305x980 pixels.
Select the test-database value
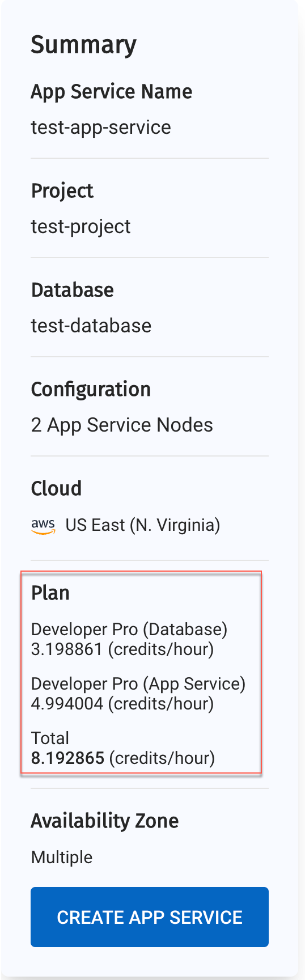coord(91,326)
